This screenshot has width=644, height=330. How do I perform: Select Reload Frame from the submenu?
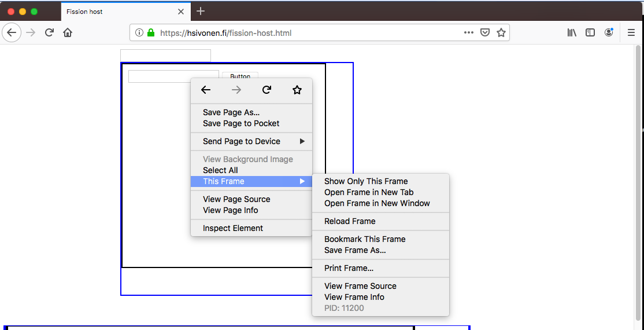point(350,221)
